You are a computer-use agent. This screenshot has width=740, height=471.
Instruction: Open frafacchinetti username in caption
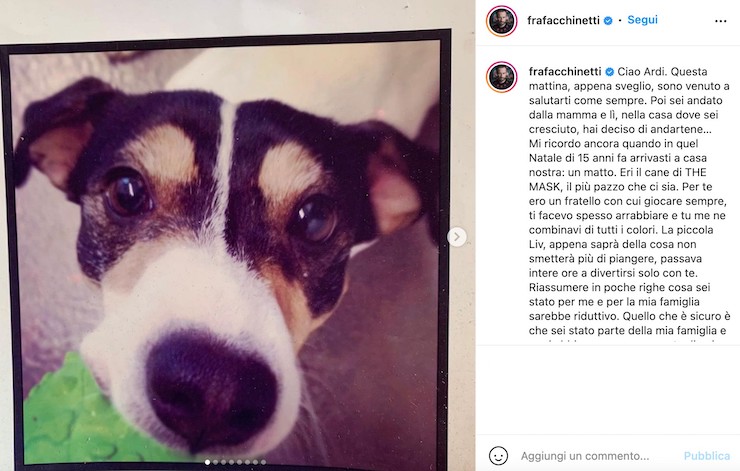click(565, 72)
